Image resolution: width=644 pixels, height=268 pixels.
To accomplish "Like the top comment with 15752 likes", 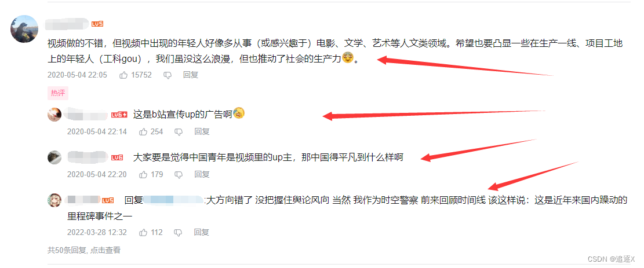I will point(123,75).
